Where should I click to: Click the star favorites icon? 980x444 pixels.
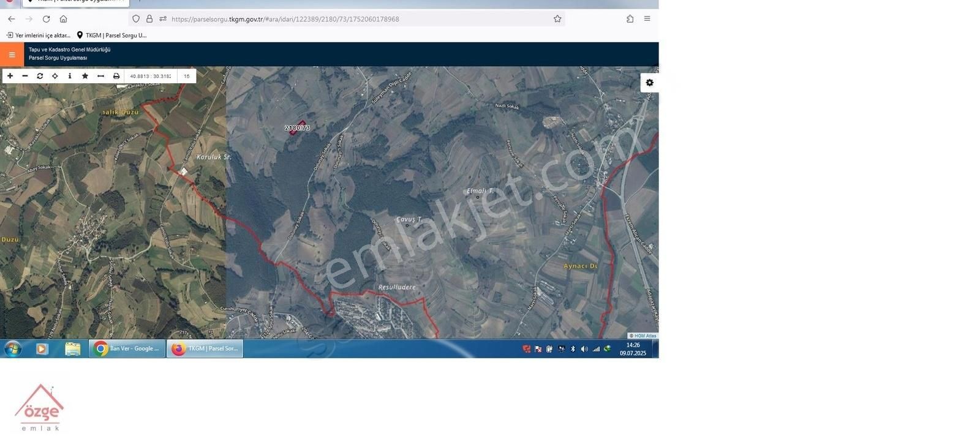[85, 76]
